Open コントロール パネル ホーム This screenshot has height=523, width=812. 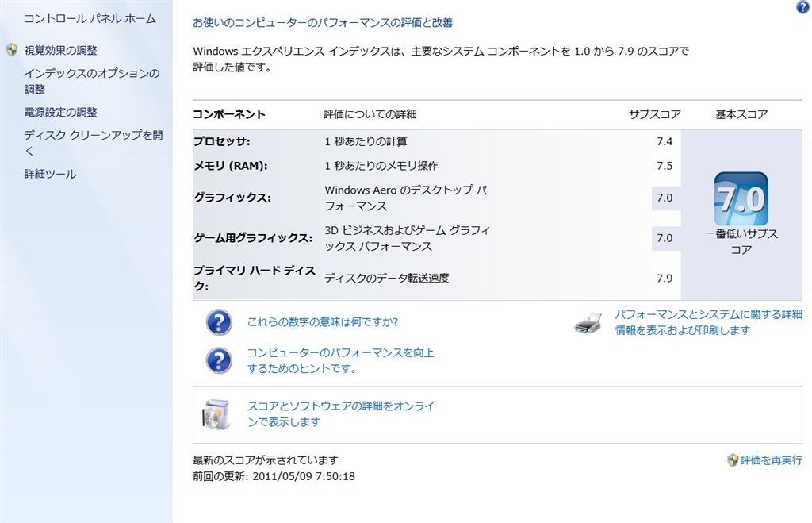tap(90, 19)
